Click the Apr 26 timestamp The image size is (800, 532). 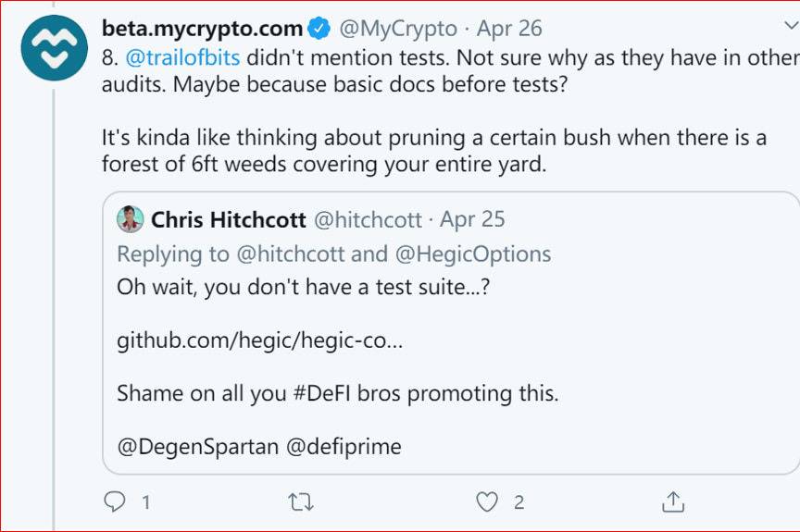click(x=509, y=29)
